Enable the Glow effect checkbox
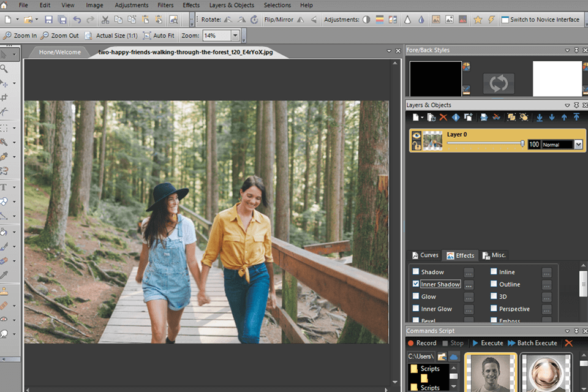This screenshot has width=588, height=392. coord(417,296)
